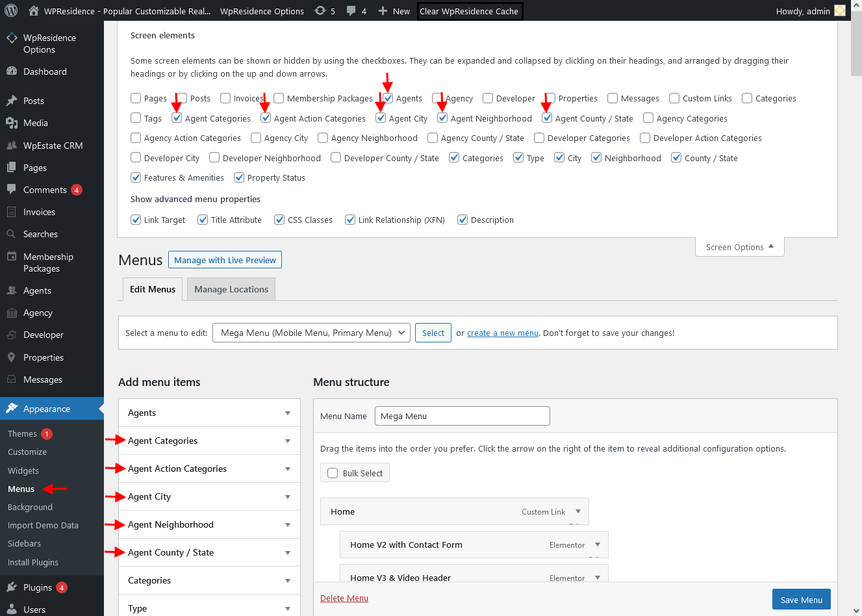862x616 pixels.
Task: Click the Dashboard gauge icon
Action: pos(12,71)
